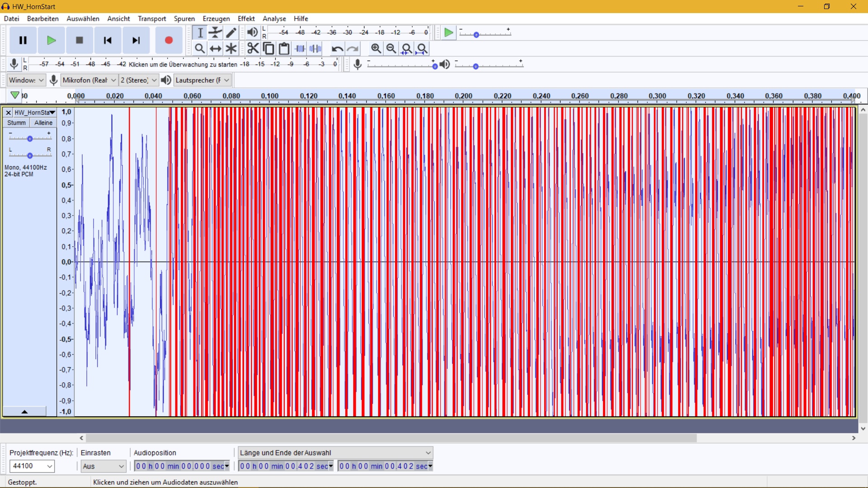Click the Undo arrow icon
The image size is (868, 488).
point(337,48)
